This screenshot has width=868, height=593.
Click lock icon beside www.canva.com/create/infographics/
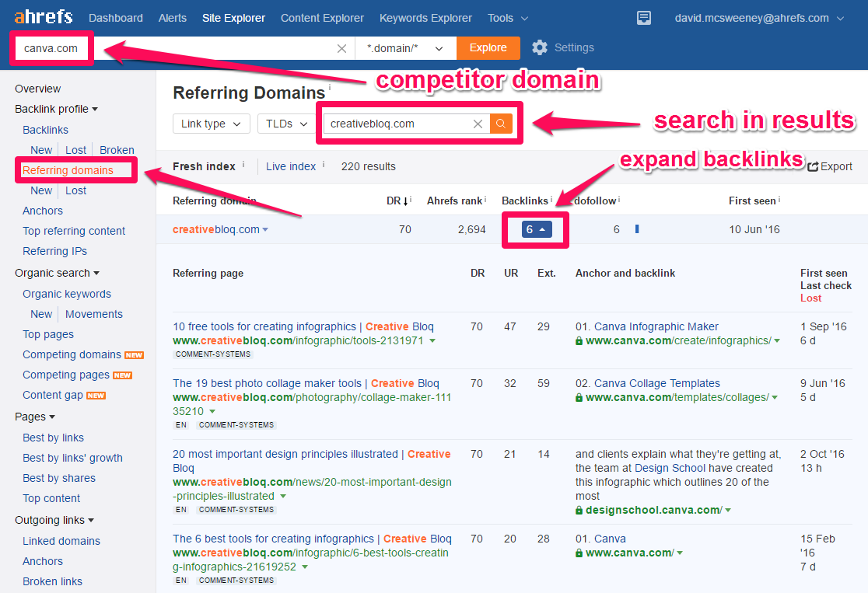click(x=579, y=341)
